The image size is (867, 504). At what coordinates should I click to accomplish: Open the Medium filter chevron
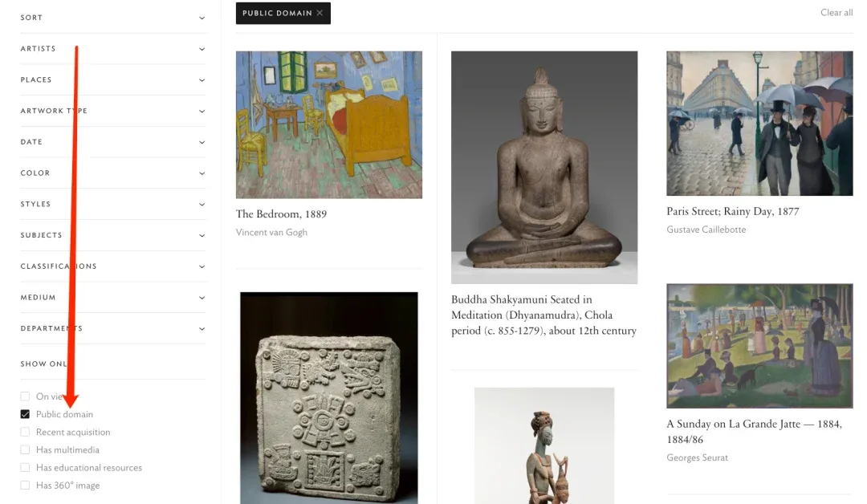(x=201, y=297)
